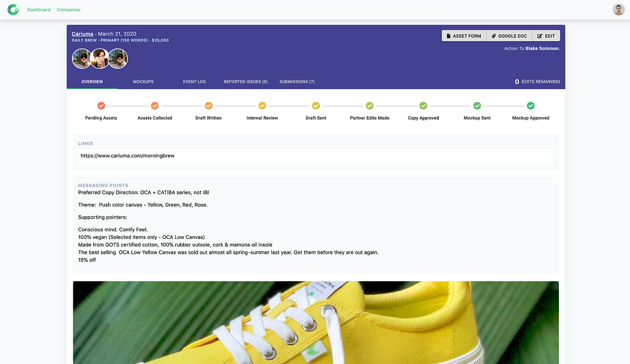The image size is (630, 364).
Task: Open the user profile avatar menu
Action: coord(619,9)
